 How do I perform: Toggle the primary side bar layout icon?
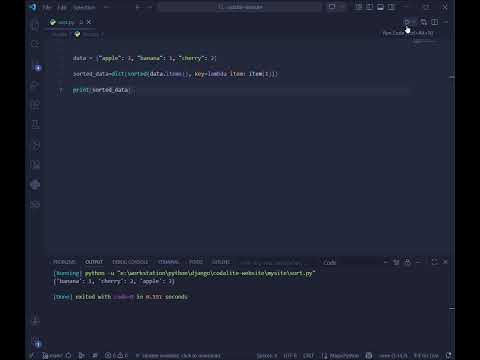click(x=369, y=7)
